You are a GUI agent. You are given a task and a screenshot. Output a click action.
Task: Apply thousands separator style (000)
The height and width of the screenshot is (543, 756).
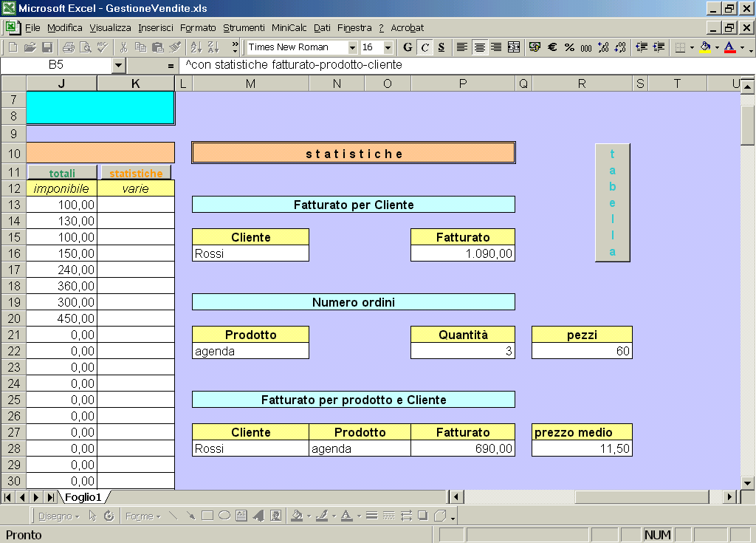tap(586, 47)
